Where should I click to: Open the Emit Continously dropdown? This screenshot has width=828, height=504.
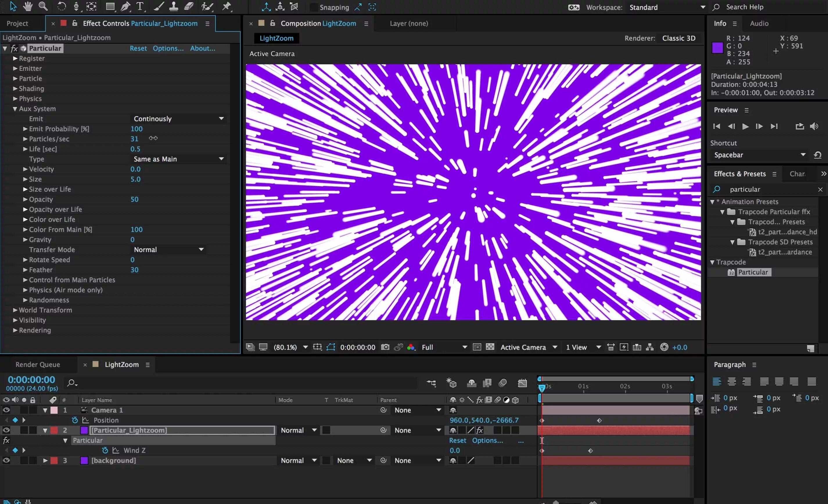coord(178,119)
